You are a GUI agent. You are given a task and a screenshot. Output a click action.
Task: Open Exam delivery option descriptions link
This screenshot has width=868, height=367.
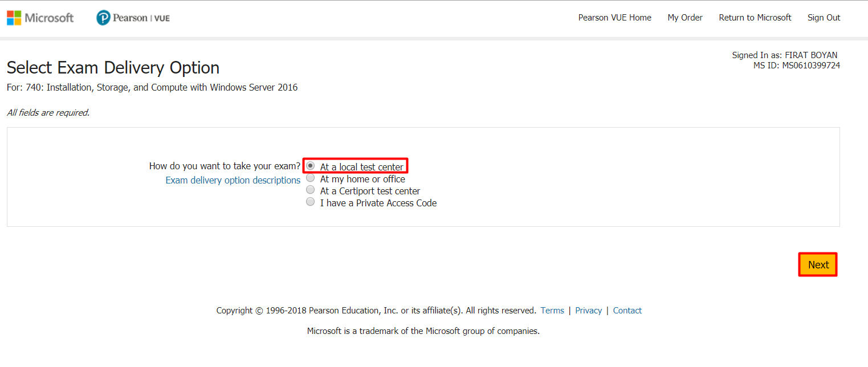(233, 180)
